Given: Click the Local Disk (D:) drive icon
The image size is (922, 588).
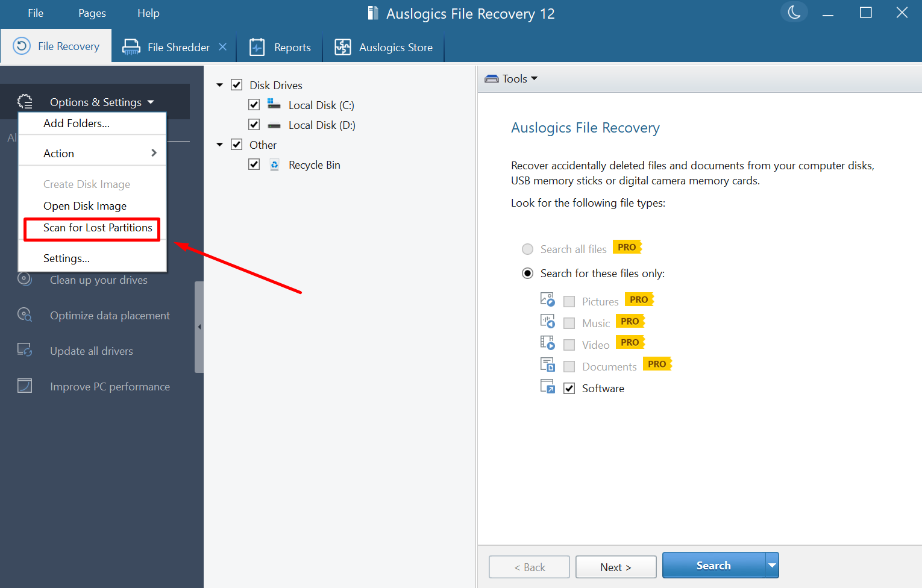Looking at the screenshot, I should (x=274, y=126).
